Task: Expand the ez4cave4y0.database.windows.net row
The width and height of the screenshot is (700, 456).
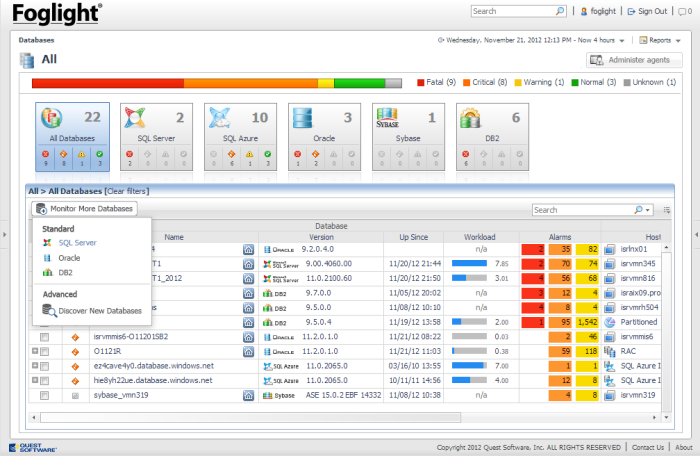Action: [35, 365]
